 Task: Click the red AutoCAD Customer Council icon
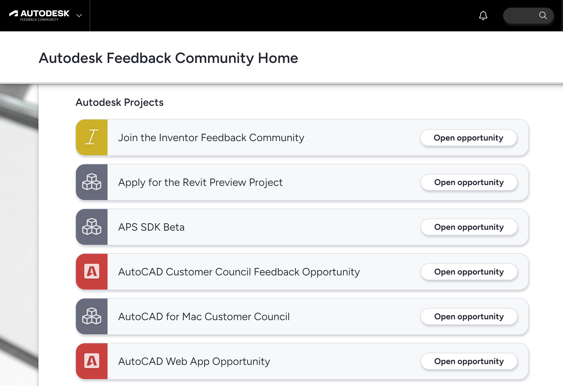tap(92, 272)
